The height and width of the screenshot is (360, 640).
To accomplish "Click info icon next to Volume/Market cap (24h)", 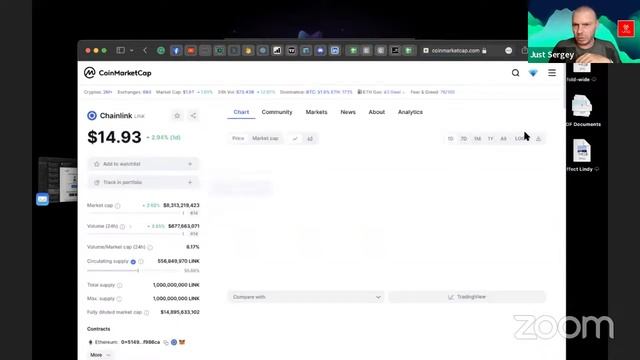I will pos(150,247).
